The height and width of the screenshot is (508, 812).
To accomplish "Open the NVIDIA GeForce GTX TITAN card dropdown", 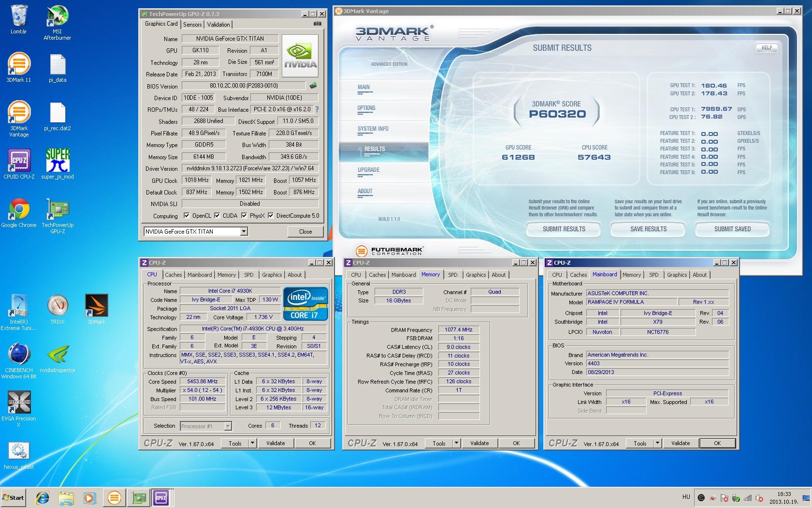I will pyautogui.click(x=244, y=231).
